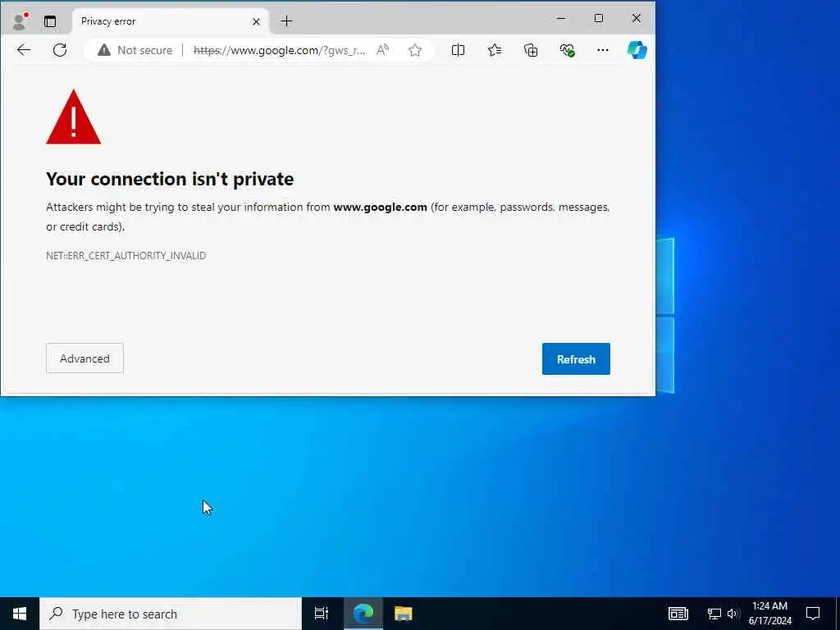The width and height of the screenshot is (840, 630).
Task: Open the Favorites list icon
Action: point(495,50)
